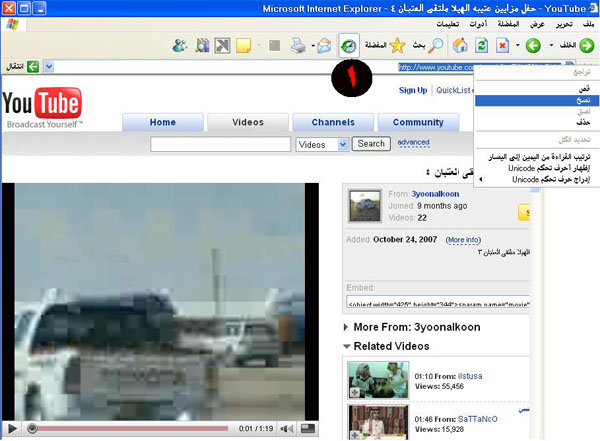This screenshot has width=600, height=441.
Task: Open uploader 3yoonalkoon profile link
Action: [x=435, y=194]
